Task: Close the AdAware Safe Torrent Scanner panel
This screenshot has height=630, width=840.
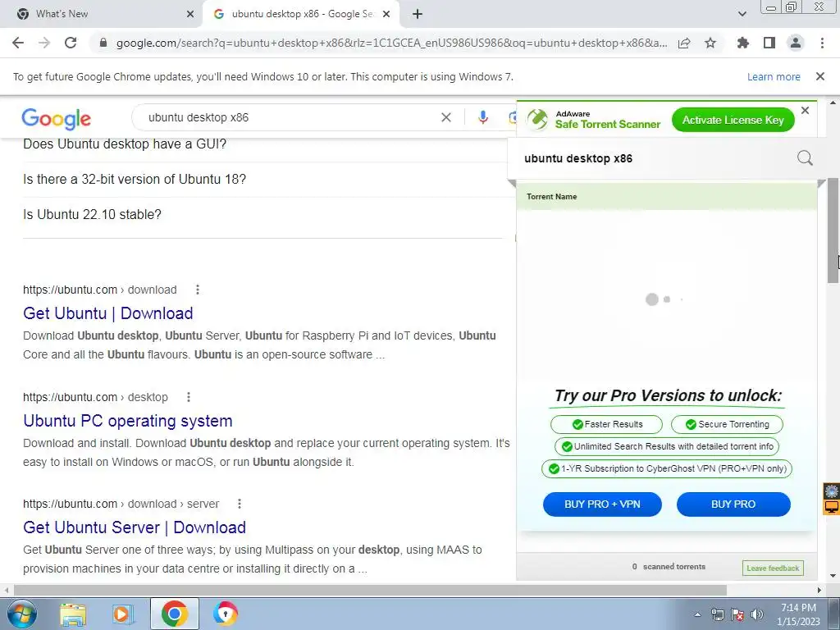Action: pos(805,111)
